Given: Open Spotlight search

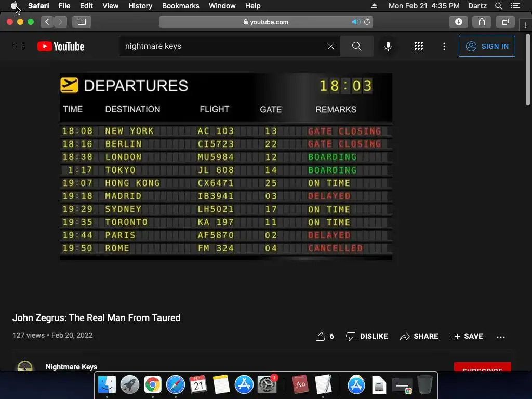Looking at the screenshot, I should [498, 6].
